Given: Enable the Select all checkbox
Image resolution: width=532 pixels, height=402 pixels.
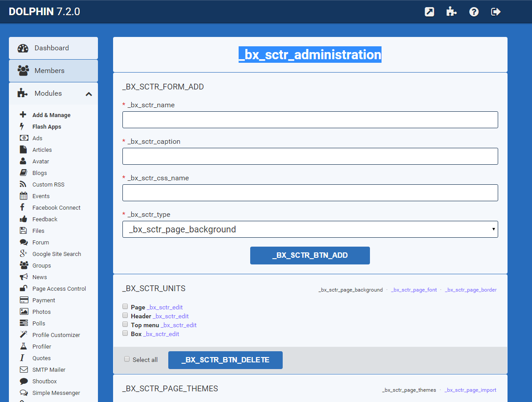Looking at the screenshot, I should click(127, 359).
